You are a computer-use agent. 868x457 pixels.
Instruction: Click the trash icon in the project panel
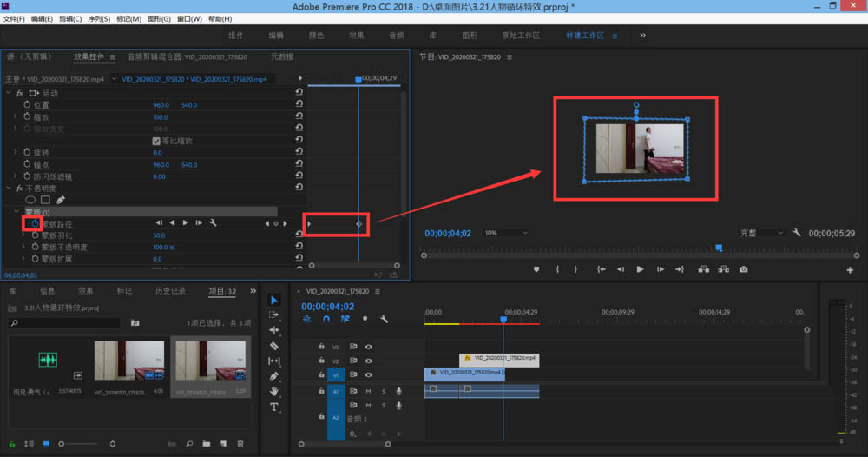coord(240,444)
